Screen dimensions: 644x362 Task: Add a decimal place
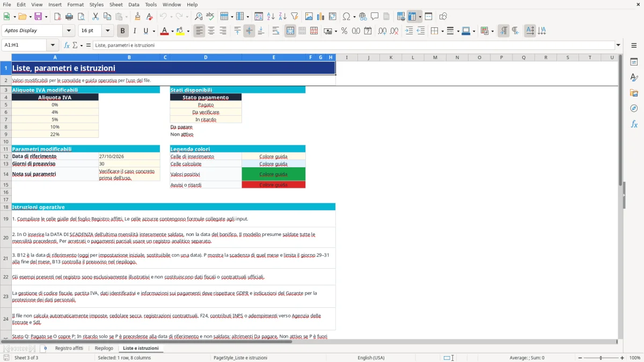pos(383,31)
